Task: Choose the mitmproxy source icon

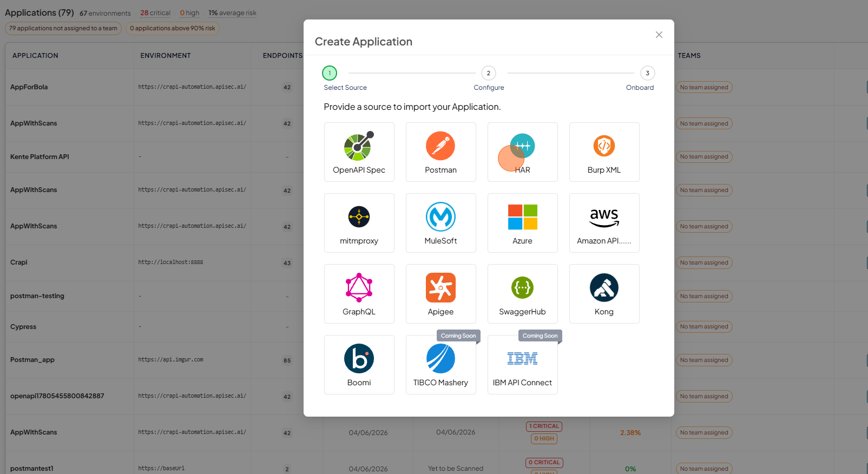Action: coord(359,217)
